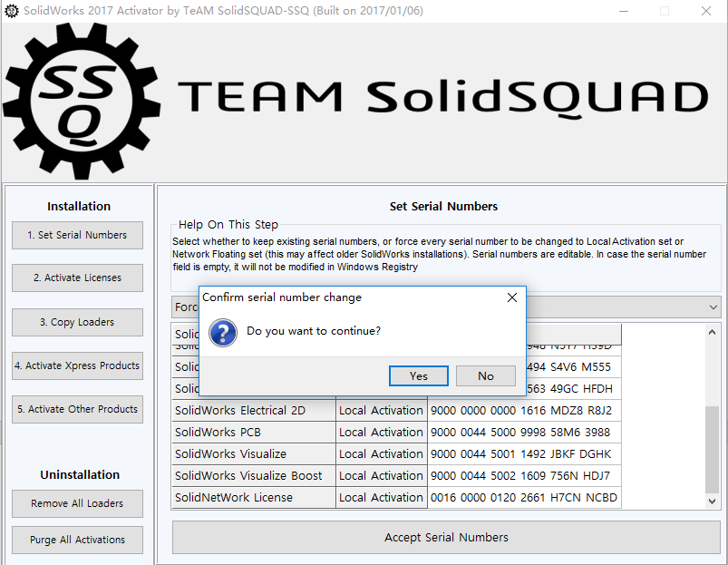Open step 1. Set Serial Numbers
This screenshot has width=728, height=565.
(x=78, y=235)
